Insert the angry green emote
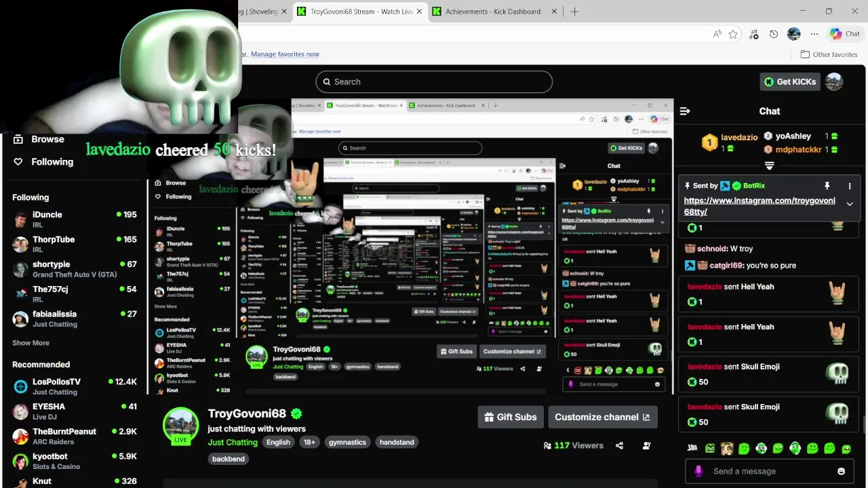The width and height of the screenshot is (868, 488). click(x=710, y=448)
